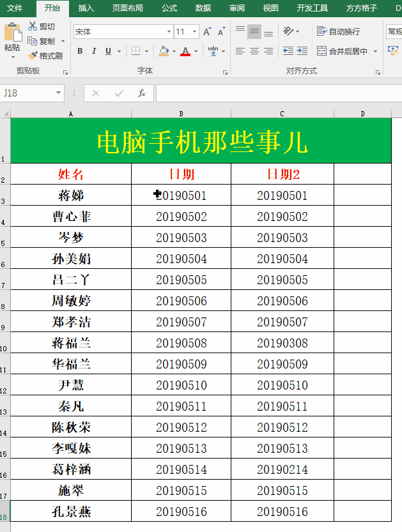Switch to the 页面布局 tab
This screenshot has width=402, height=532.
(x=128, y=8)
